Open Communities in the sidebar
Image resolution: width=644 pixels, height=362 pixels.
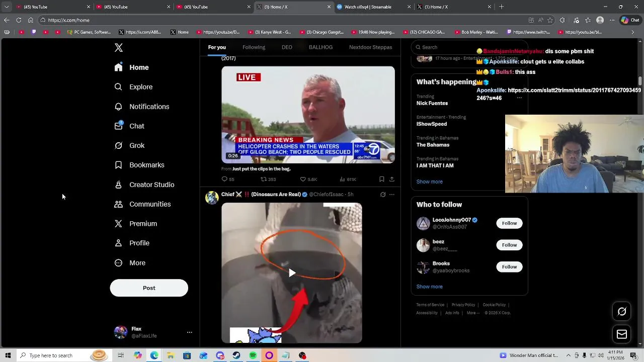[x=142, y=204]
